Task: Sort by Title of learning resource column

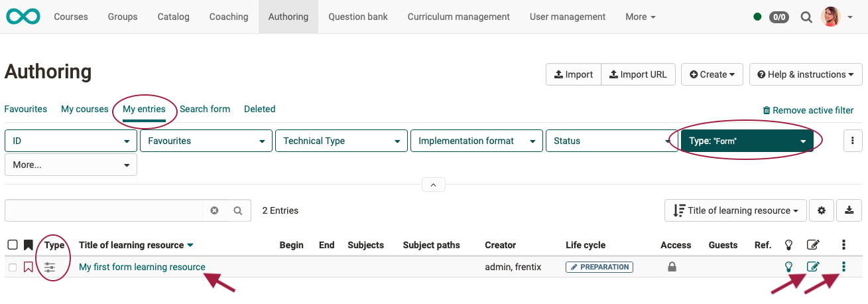Action: pos(136,245)
